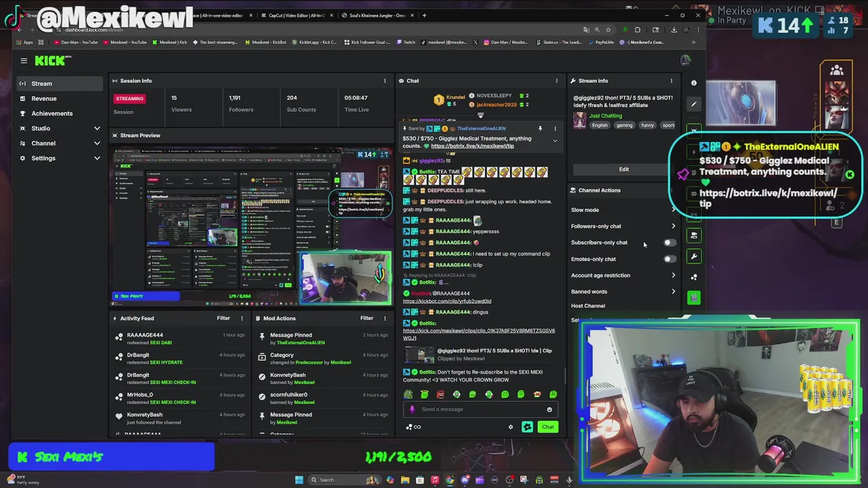This screenshot has height=488, width=868.
Task: Open Chat panel options menu
Action: (557, 81)
